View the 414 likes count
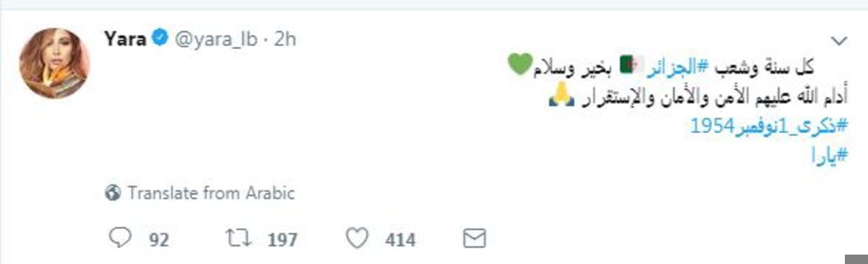 click(401, 239)
